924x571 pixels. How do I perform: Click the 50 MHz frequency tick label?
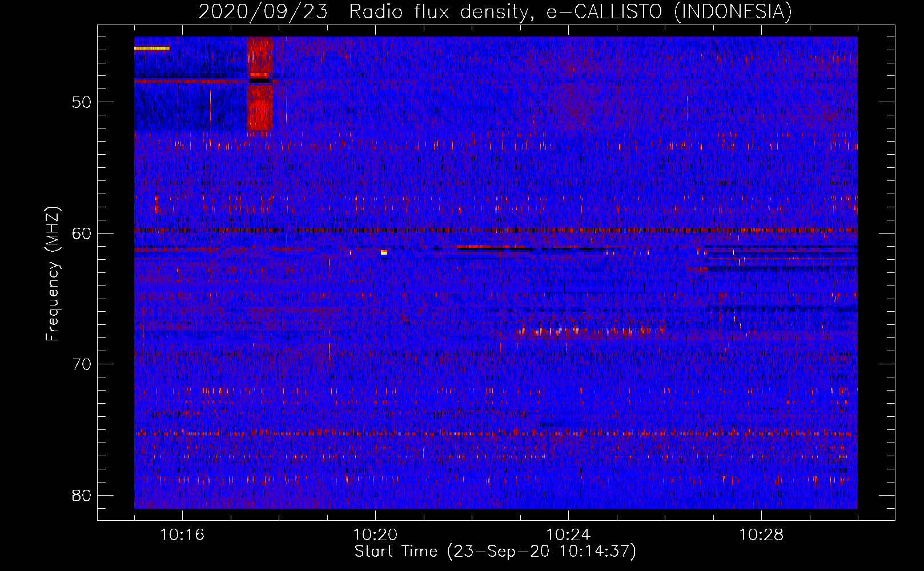click(82, 102)
